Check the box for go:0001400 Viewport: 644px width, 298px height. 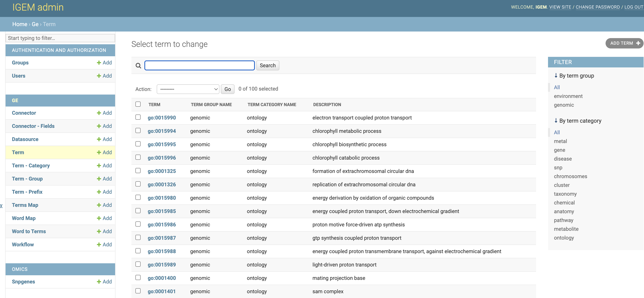(138, 277)
